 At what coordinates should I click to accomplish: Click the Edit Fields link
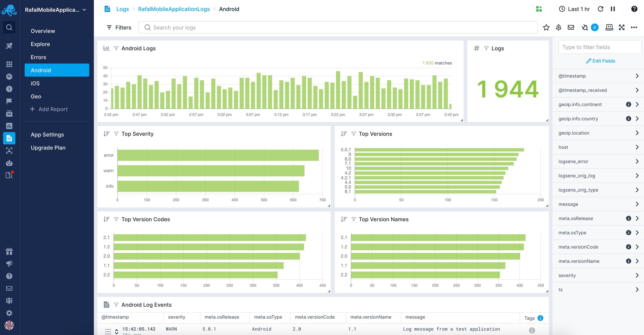tap(601, 61)
